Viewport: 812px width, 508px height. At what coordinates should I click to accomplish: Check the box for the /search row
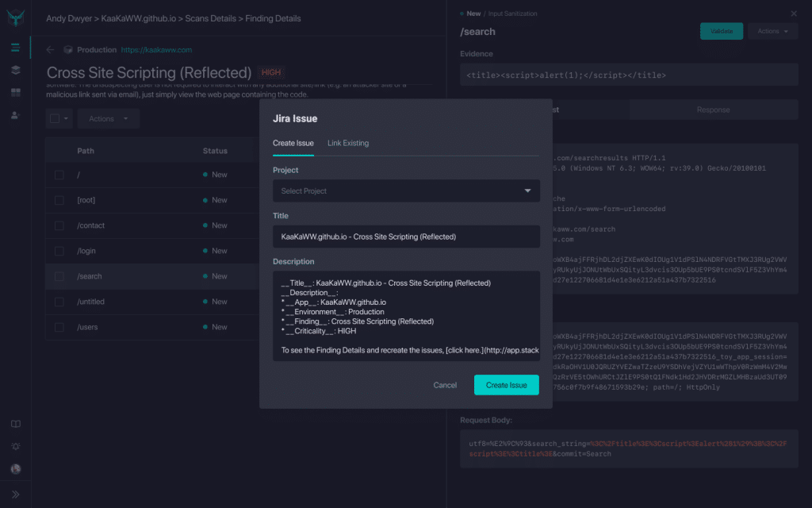(x=59, y=276)
